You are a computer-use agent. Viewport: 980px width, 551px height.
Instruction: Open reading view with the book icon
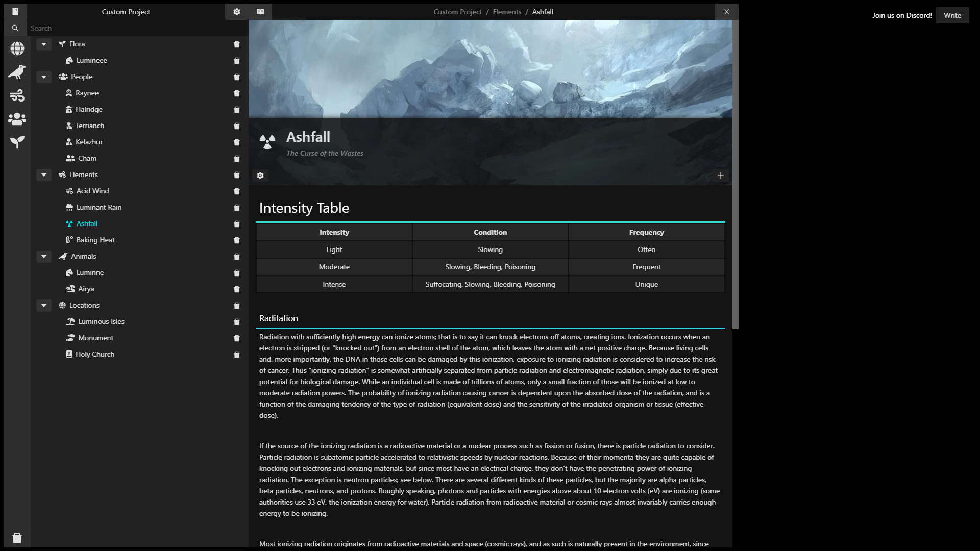click(x=260, y=11)
